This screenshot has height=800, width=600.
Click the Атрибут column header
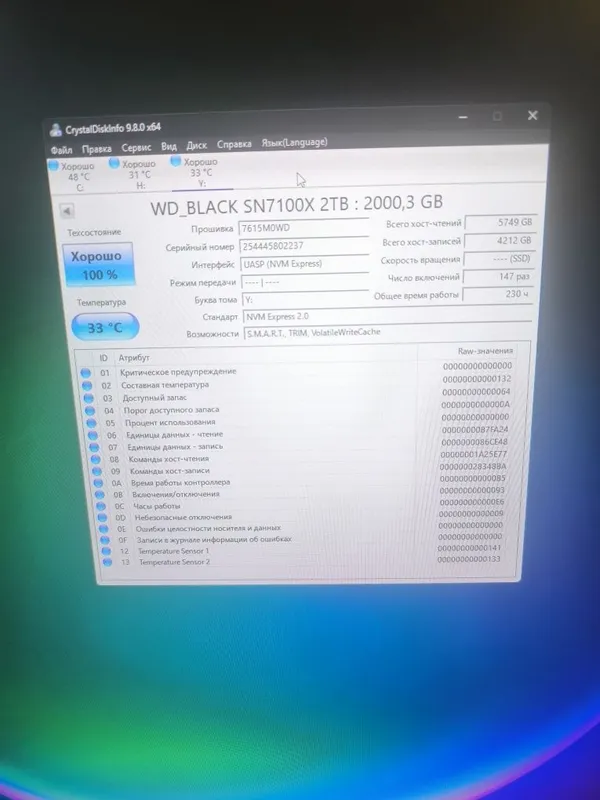coord(134,358)
